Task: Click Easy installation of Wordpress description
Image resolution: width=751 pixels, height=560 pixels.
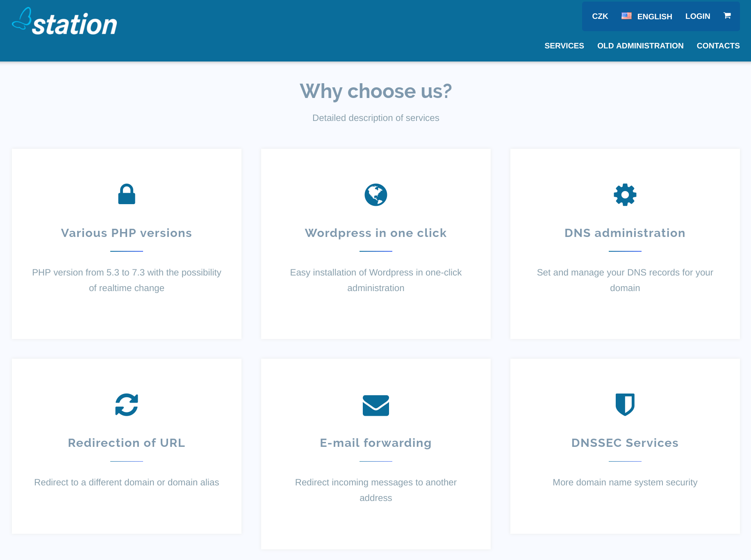Action: tap(376, 280)
